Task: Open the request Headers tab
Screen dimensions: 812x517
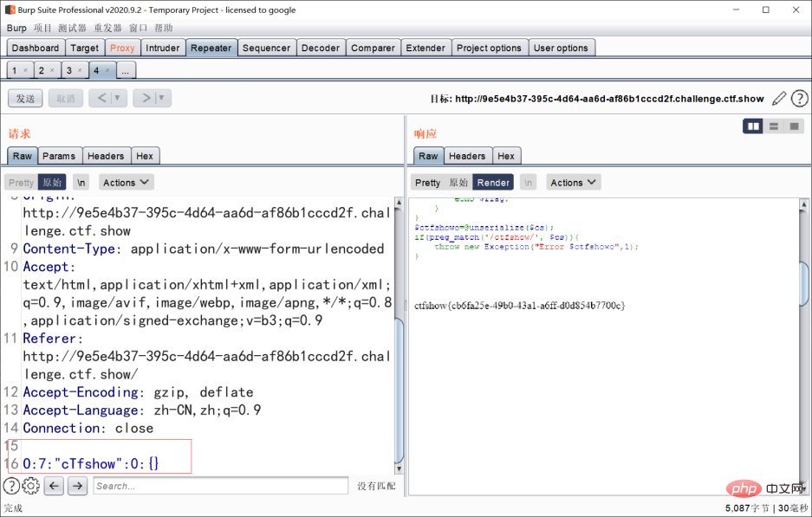Action: (106, 156)
